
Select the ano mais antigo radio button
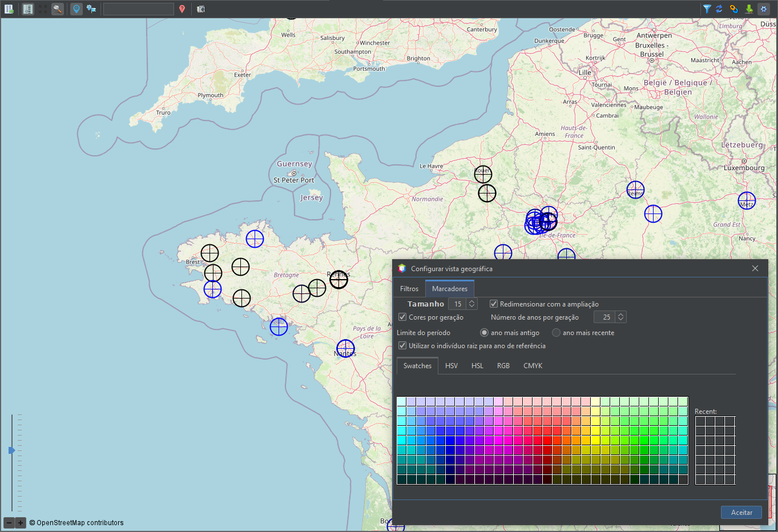(485, 333)
